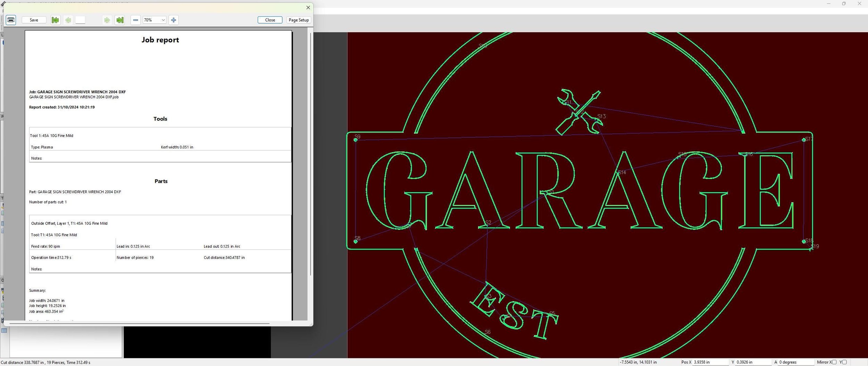Click the Y position value field
This screenshot has height=366, width=868.
click(753, 362)
